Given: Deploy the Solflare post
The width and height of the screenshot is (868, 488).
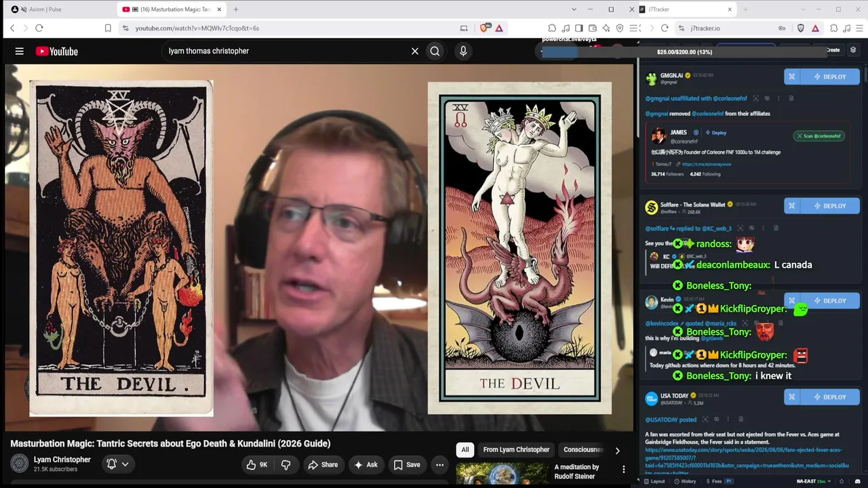Looking at the screenshot, I should tap(829, 205).
